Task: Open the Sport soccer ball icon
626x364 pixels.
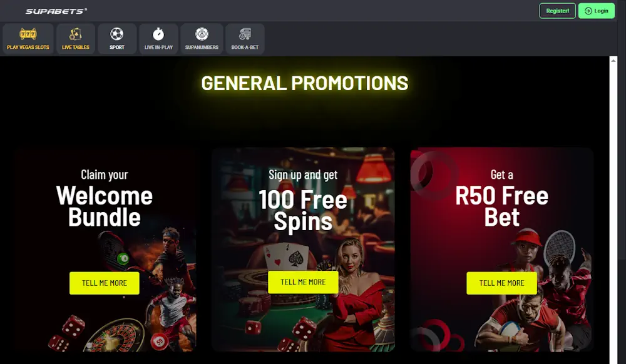Action: tap(117, 34)
